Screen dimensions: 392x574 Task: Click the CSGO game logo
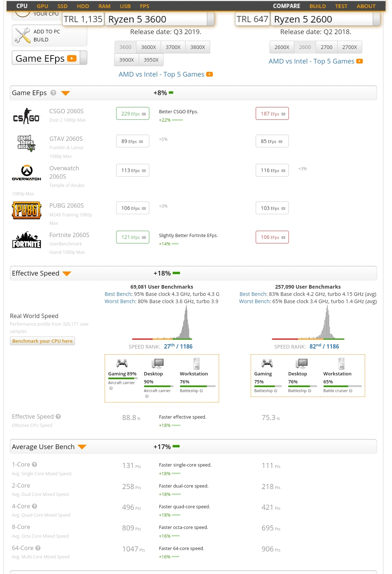pos(26,116)
